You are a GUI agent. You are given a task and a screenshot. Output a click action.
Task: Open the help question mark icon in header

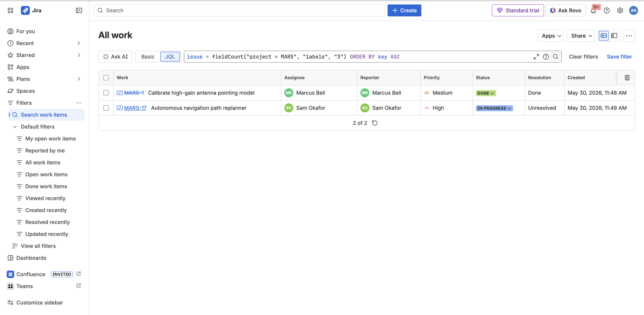[607, 10]
